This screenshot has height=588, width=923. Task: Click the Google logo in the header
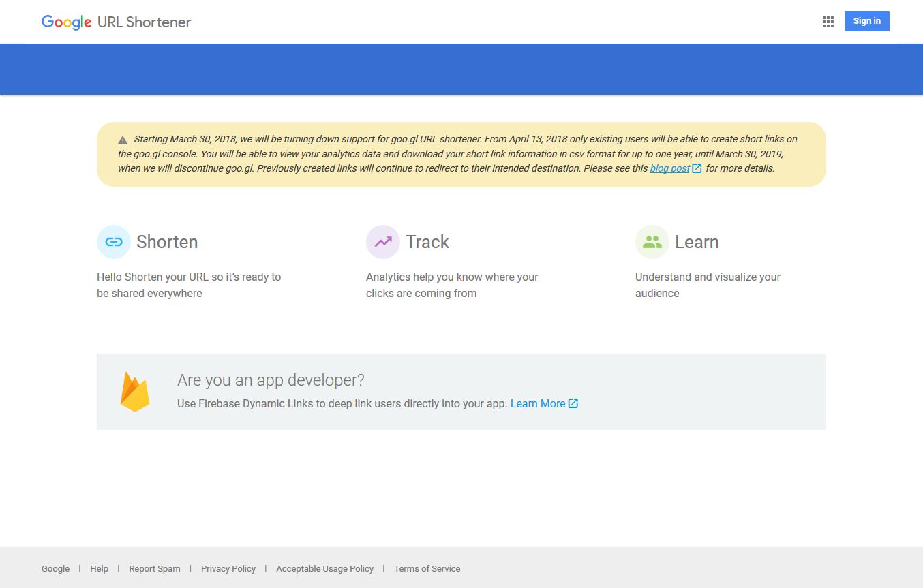(65, 22)
